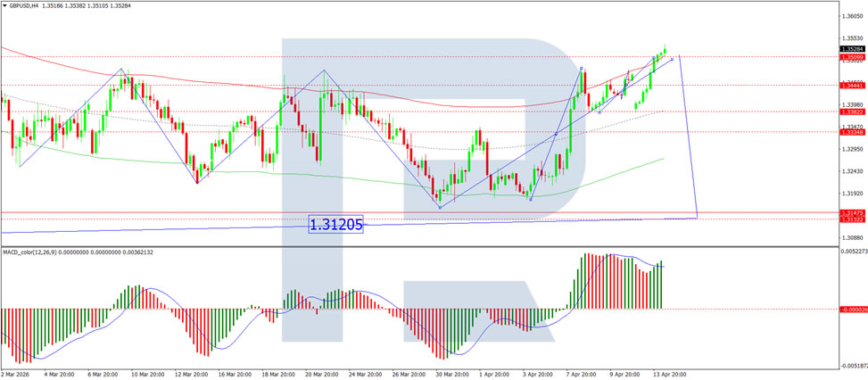Click the red level label 1.31475
Viewport: 868px width, 380px height.
coord(853,212)
